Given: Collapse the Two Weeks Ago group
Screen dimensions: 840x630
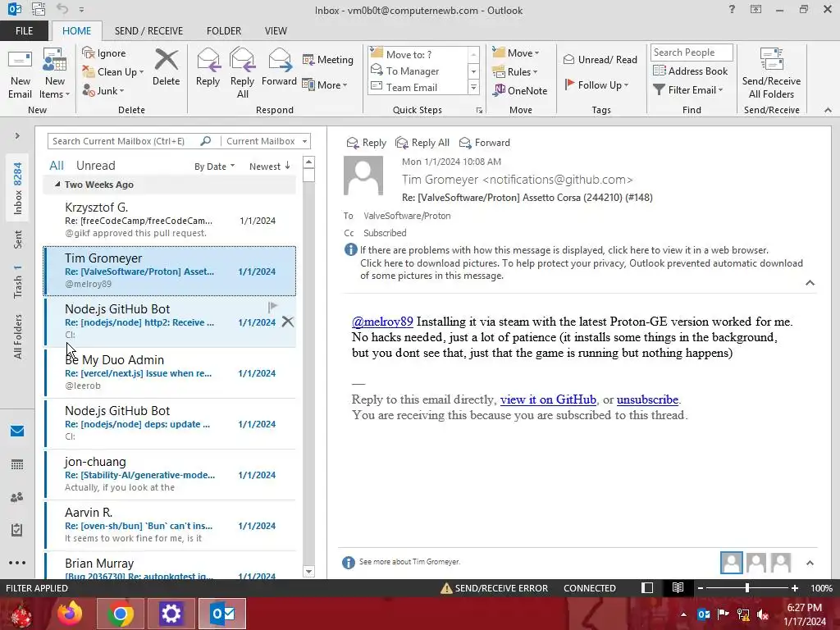Looking at the screenshot, I should click(x=57, y=185).
